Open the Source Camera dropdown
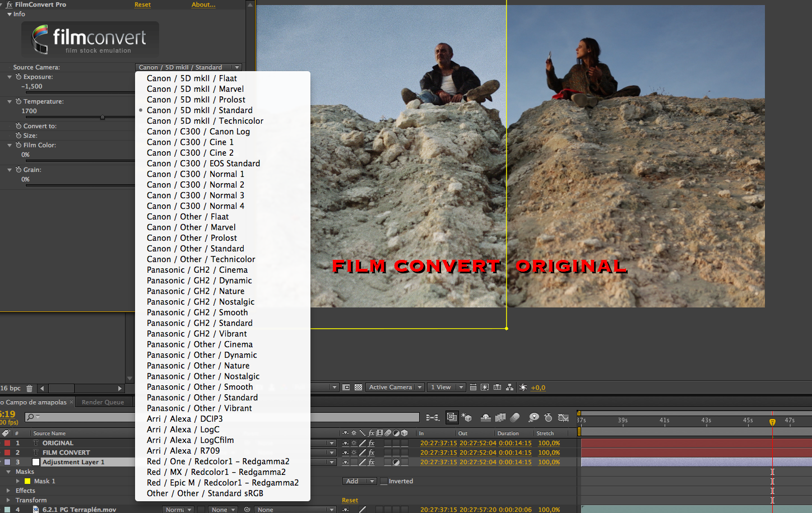 coord(189,67)
